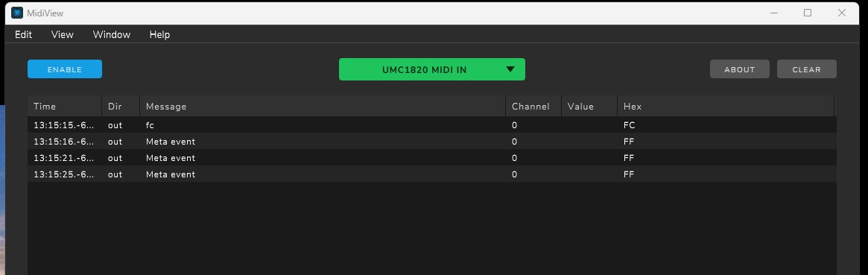Click the MidiView app icon in title bar
This screenshot has height=275, width=868.
pos(17,13)
